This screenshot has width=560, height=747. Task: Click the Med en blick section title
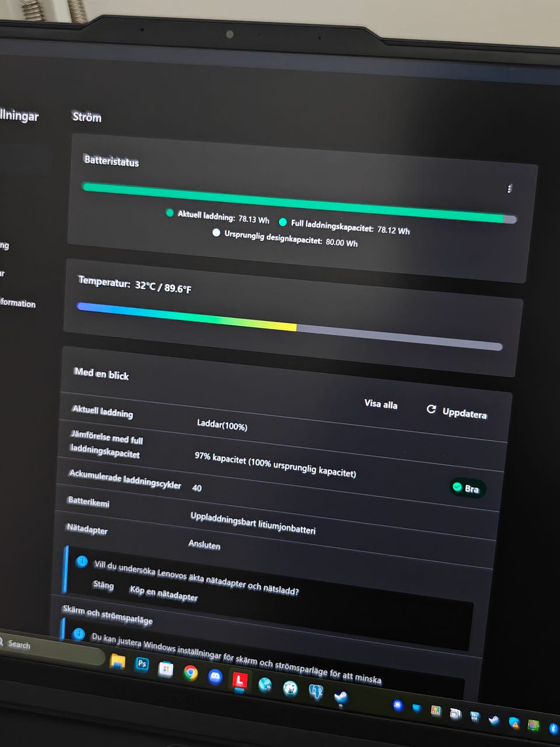point(101,373)
